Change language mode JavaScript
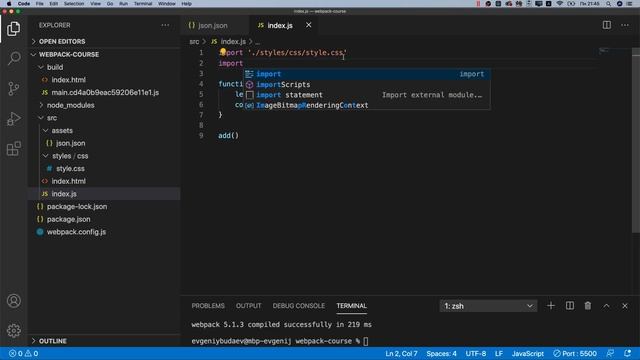The image size is (640, 360). tap(527, 353)
